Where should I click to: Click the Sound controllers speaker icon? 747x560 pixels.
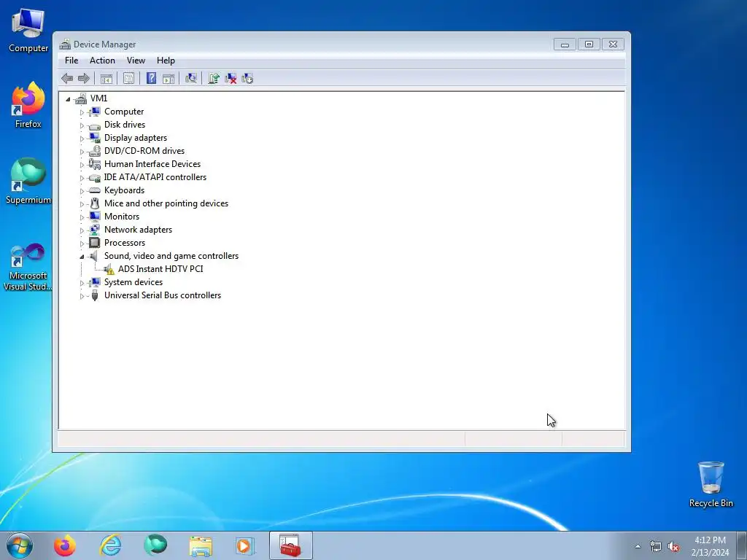(x=94, y=256)
